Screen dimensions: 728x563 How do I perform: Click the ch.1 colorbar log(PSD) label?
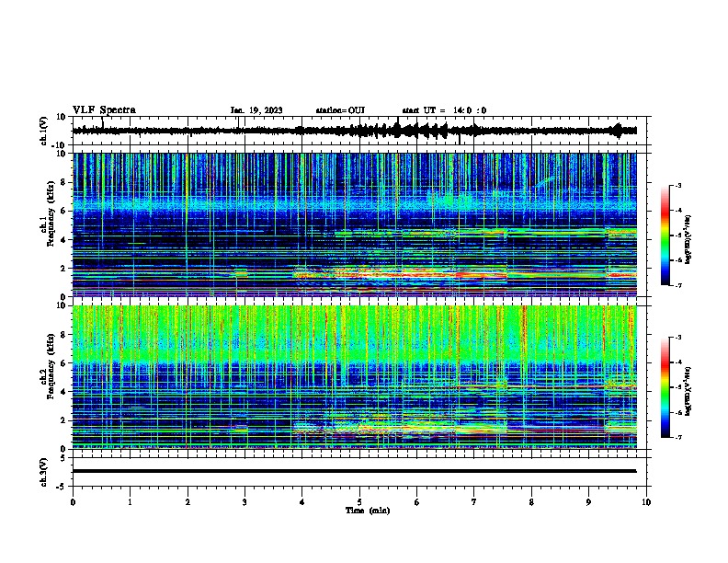(688, 239)
